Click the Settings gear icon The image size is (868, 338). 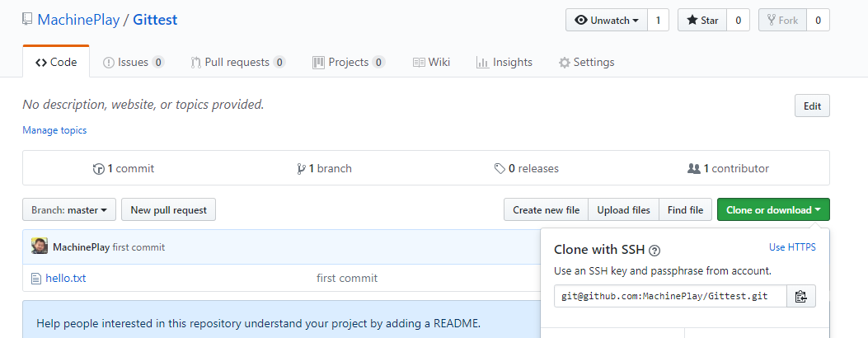click(564, 63)
